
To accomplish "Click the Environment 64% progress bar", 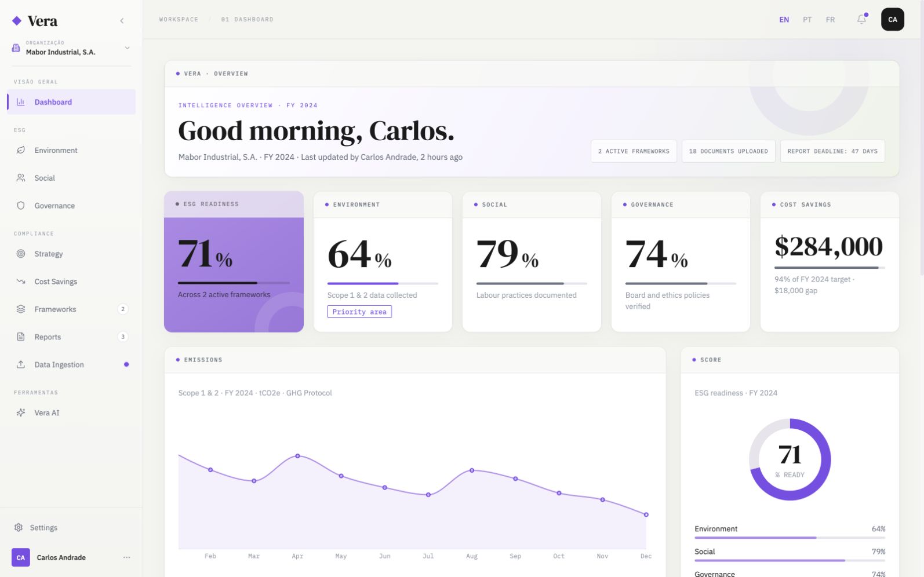I will [383, 283].
